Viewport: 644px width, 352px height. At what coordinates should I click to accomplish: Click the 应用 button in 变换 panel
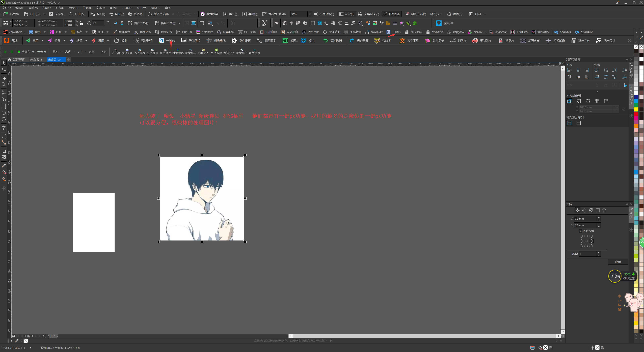pyautogui.click(x=618, y=262)
